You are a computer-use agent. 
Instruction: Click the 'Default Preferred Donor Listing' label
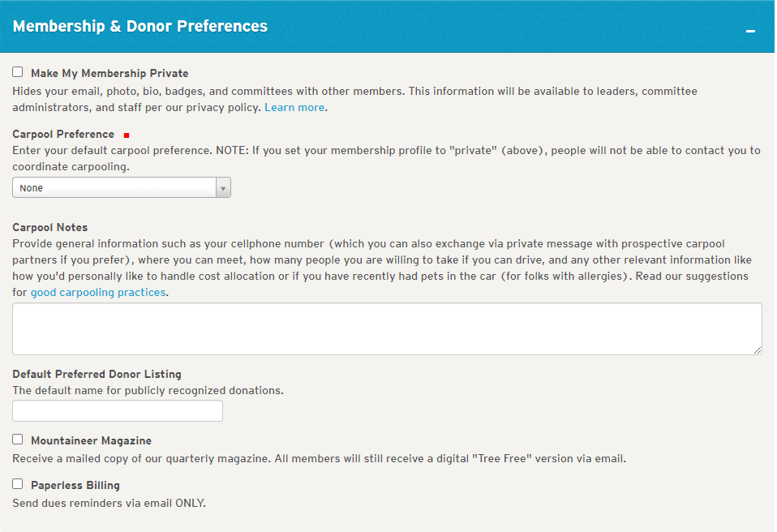click(97, 374)
